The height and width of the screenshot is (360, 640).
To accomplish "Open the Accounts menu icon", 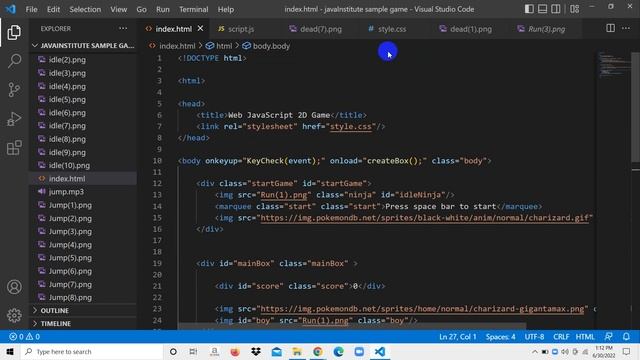I will (x=14, y=287).
